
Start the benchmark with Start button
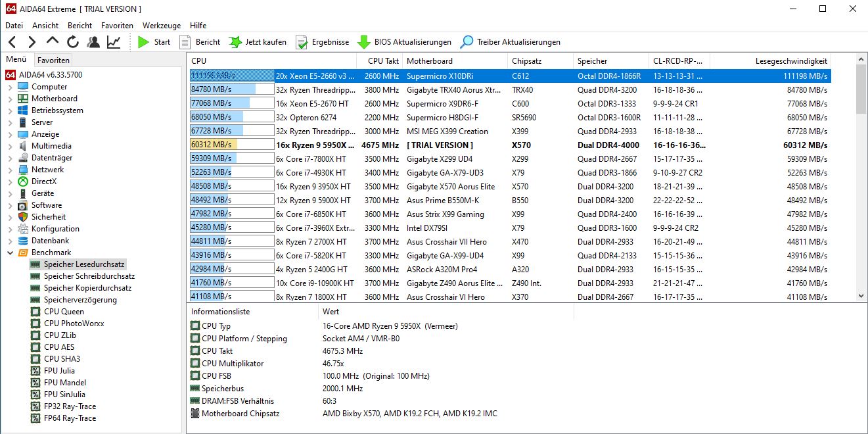tap(153, 42)
